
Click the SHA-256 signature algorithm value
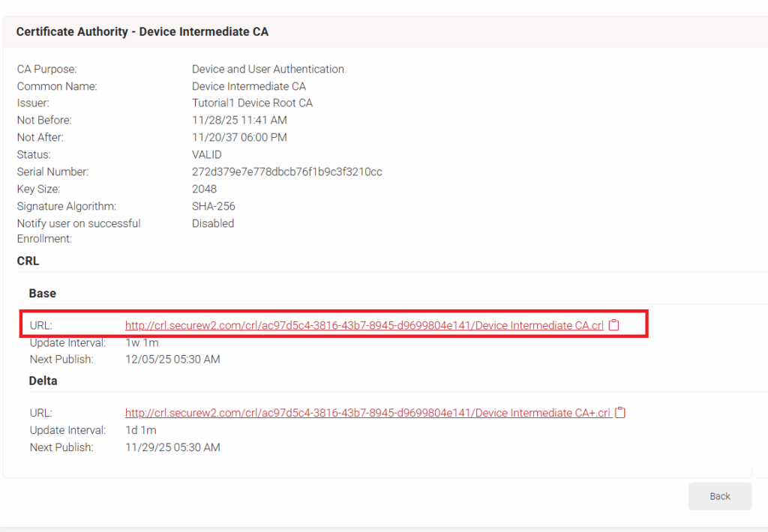pos(214,206)
